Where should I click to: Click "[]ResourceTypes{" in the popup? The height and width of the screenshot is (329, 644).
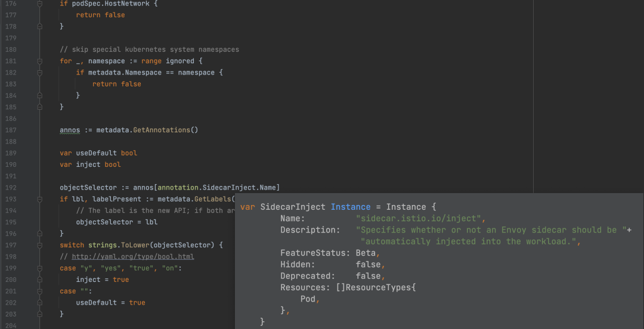tap(376, 287)
